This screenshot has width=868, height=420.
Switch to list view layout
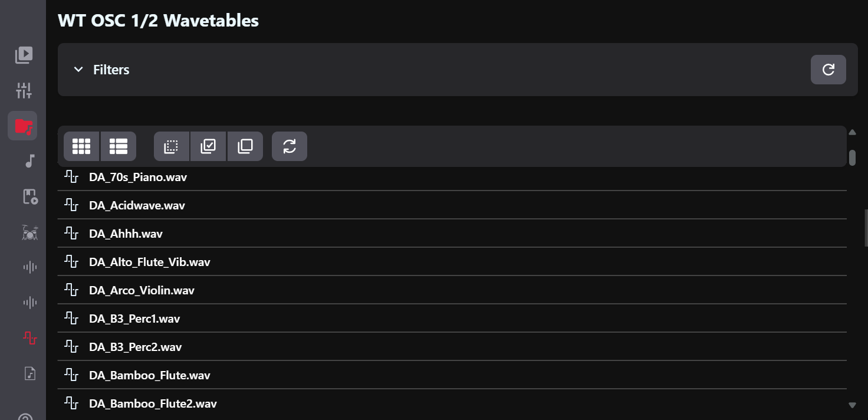119,146
